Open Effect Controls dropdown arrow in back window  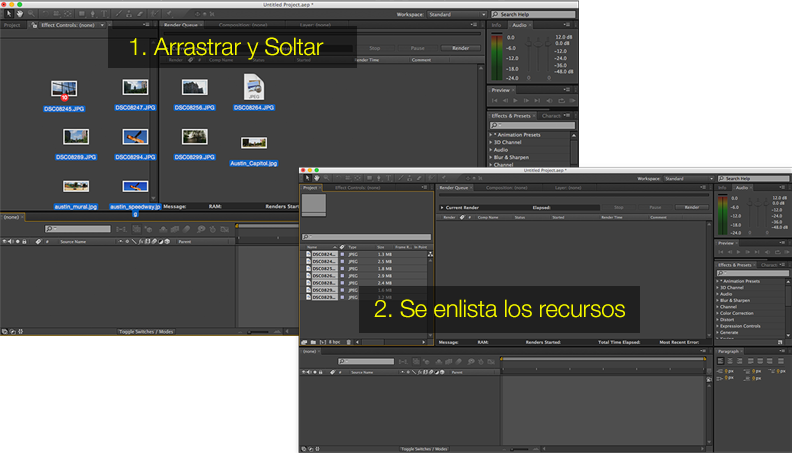(102, 25)
